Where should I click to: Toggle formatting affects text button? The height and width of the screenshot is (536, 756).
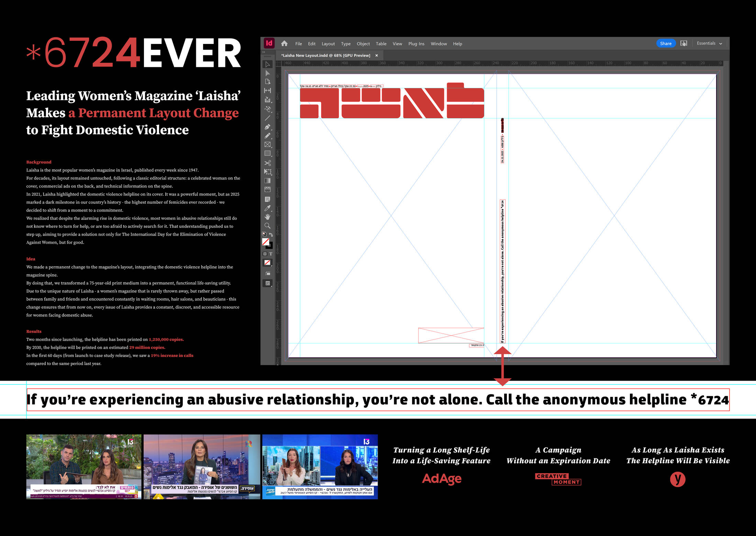[271, 254]
